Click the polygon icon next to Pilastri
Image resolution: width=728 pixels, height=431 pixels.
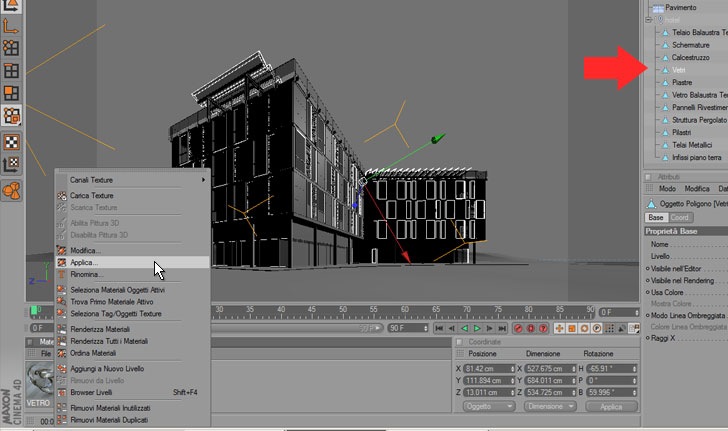tap(665, 132)
